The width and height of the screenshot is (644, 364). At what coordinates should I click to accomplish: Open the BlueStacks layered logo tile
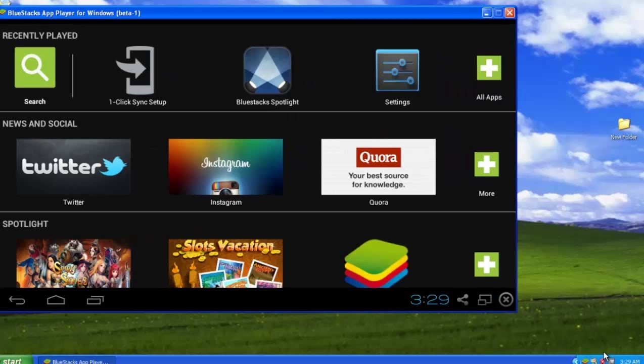tap(376, 263)
